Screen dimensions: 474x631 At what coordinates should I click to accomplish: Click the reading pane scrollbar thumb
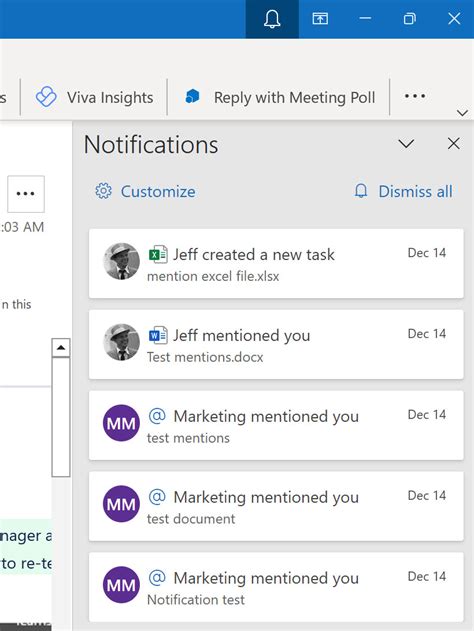pos(61,417)
